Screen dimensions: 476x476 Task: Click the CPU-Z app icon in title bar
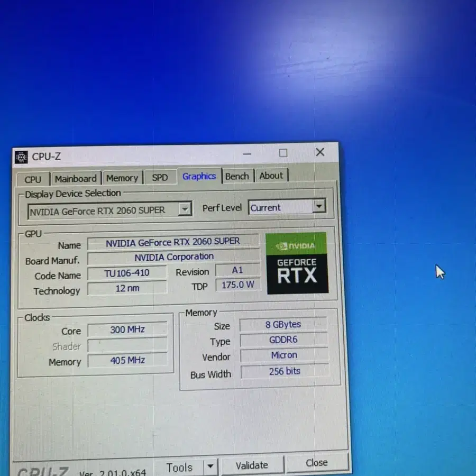coord(21,157)
